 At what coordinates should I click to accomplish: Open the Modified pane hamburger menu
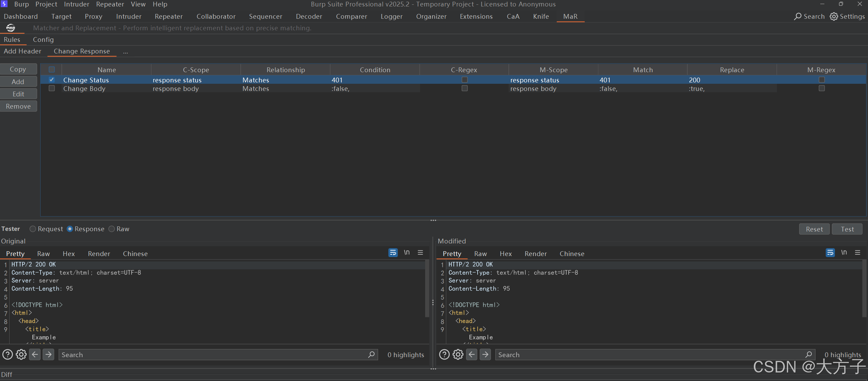(857, 253)
